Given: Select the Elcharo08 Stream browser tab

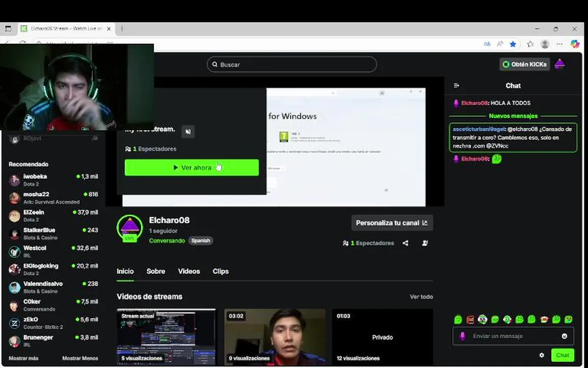Looking at the screenshot, I should (66, 29).
